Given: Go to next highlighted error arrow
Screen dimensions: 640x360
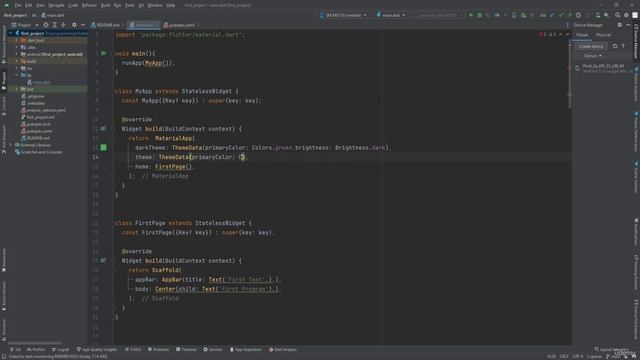Looking at the screenshot, I should [567, 35].
